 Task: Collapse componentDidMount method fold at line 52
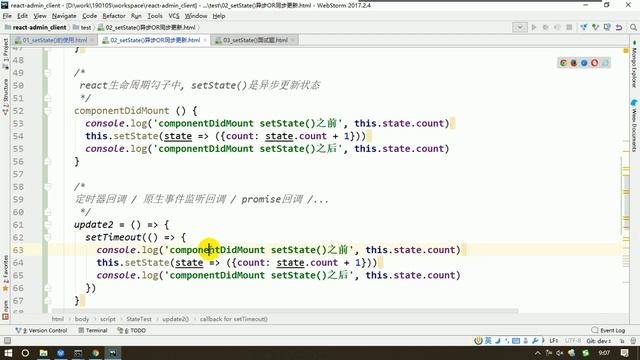(x=47, y=111)
